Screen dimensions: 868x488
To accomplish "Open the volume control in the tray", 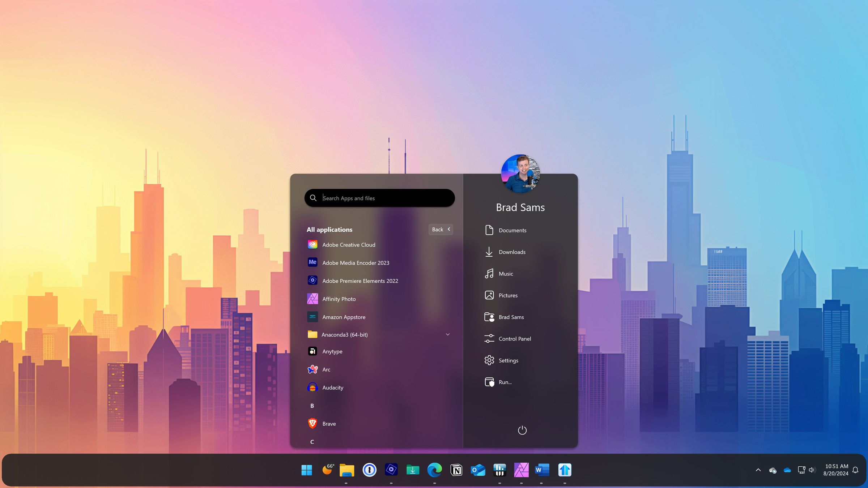I will point(812,470).
